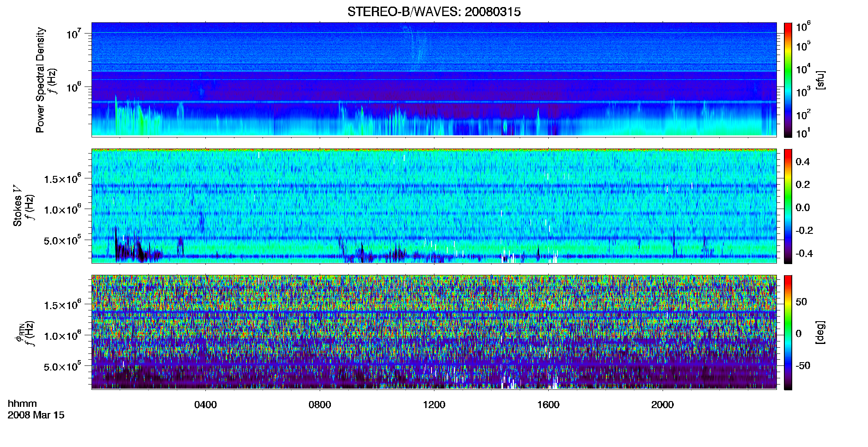Viewport: 868px width, 447px height.
Task: Click the 5.0×10^5 tick on the Stokes V axis
Action: click(63, 240)
